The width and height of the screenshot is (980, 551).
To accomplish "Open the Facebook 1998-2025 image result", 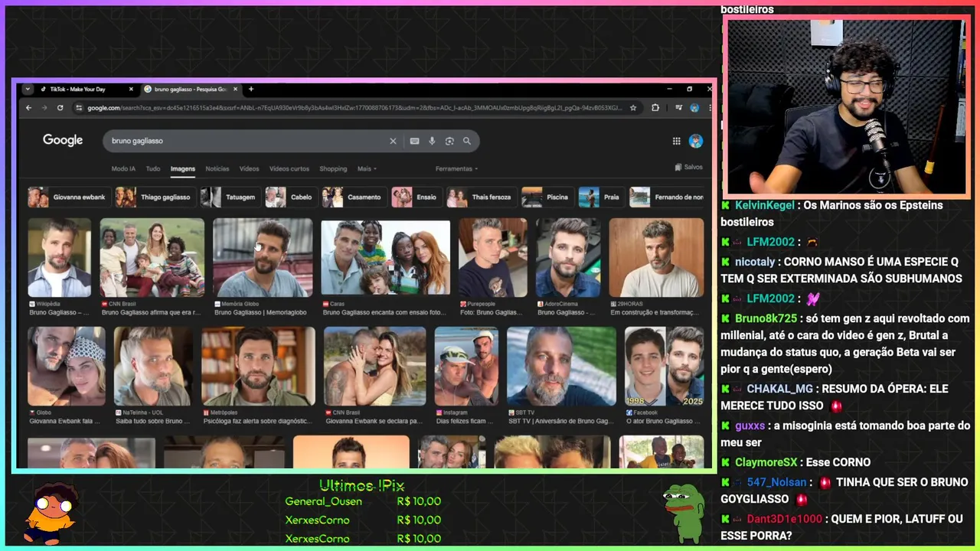I will (x=664, y=367).
